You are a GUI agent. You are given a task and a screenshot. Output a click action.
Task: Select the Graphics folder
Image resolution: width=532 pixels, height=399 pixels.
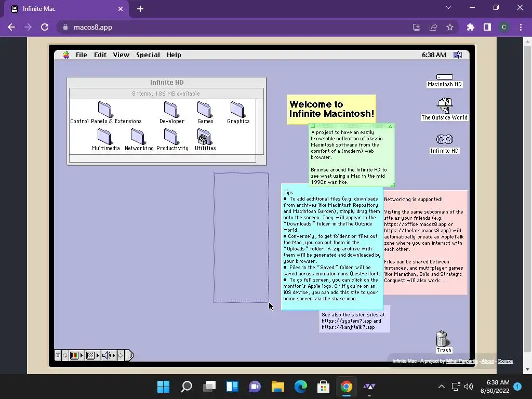(238, 113)
